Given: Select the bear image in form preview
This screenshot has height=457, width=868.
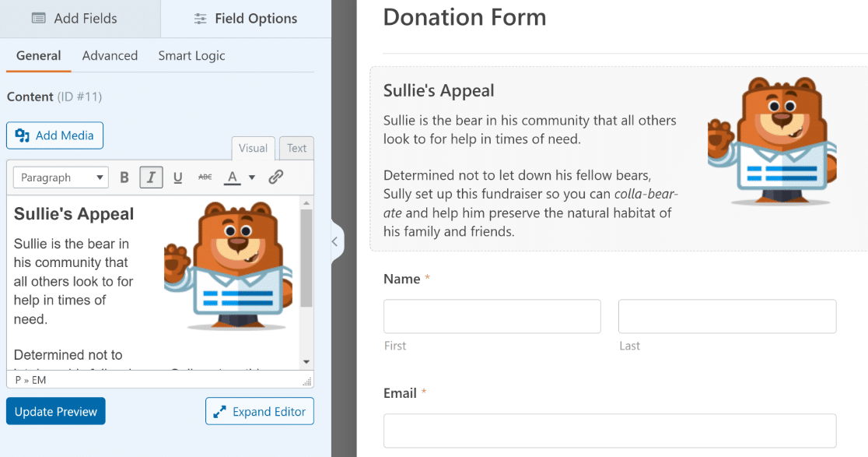Looking at the screenshot, I should click(772, 141).
